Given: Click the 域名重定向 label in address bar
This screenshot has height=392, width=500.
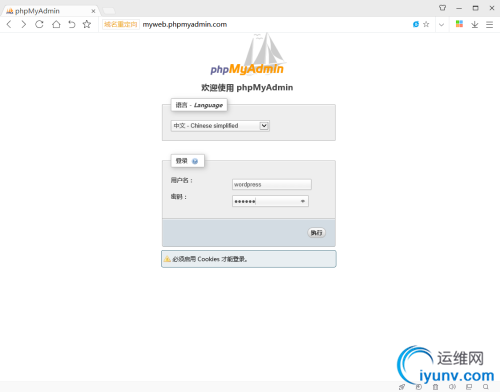Looking at the screenshot, I should pyautogui.click(x=121, y=24).
